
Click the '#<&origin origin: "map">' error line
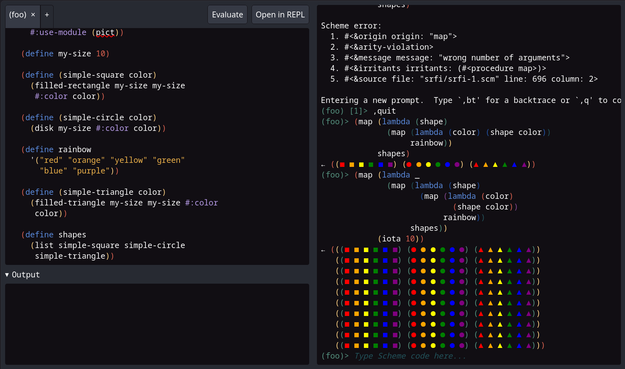tap(394, 37)
